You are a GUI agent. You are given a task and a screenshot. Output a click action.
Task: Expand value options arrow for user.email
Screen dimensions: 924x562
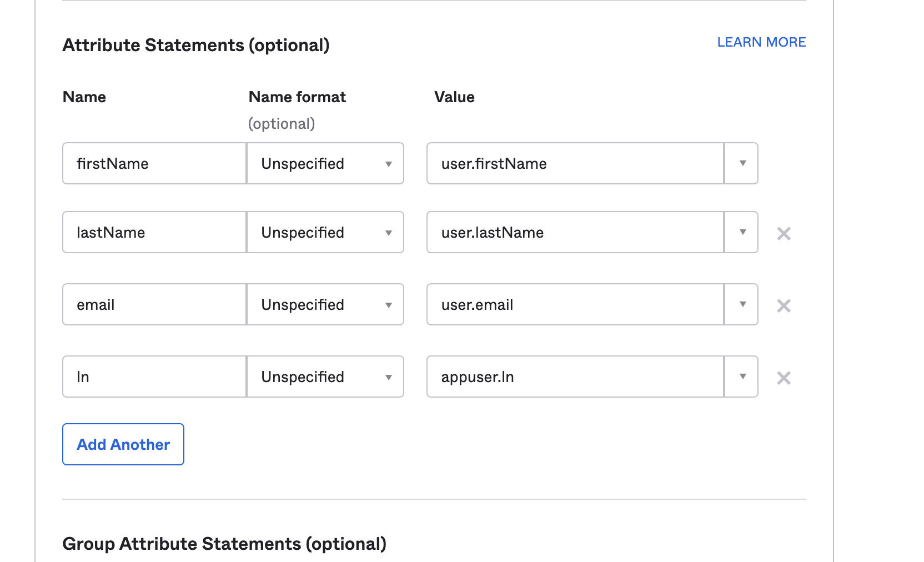[x=742, y=304]
